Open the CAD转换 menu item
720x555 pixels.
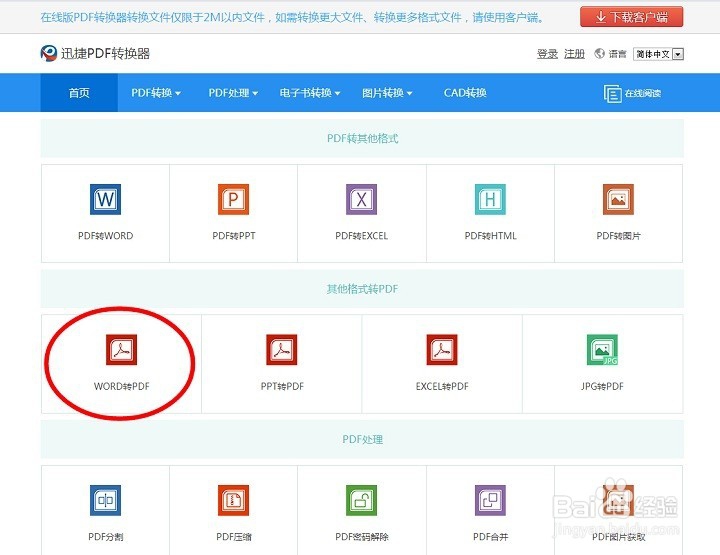(x=465, y=93)
